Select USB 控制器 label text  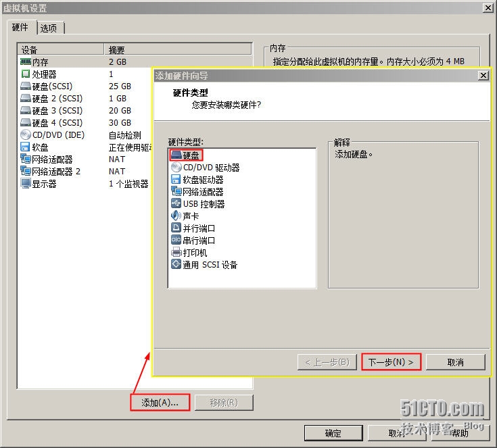tap(204, 203)
